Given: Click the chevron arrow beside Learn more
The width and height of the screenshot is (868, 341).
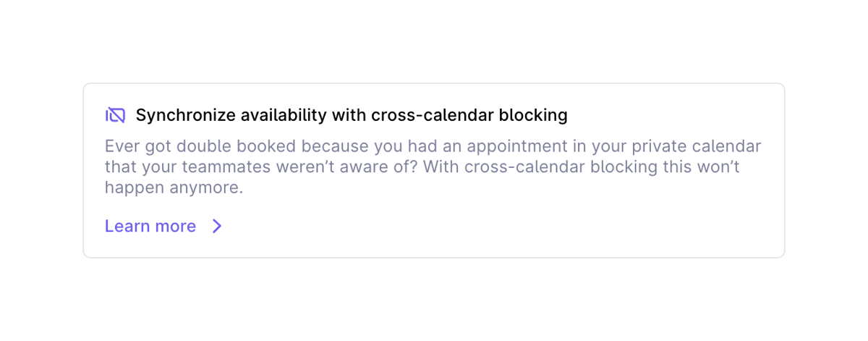Looking at the screenshot, I should pyautogui.click(x=217, y=227).
